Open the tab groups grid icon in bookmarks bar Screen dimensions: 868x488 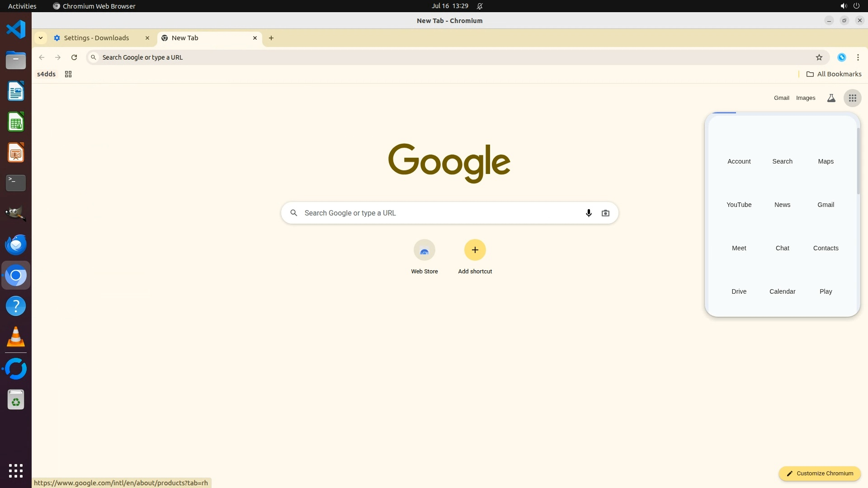point(68,74)
